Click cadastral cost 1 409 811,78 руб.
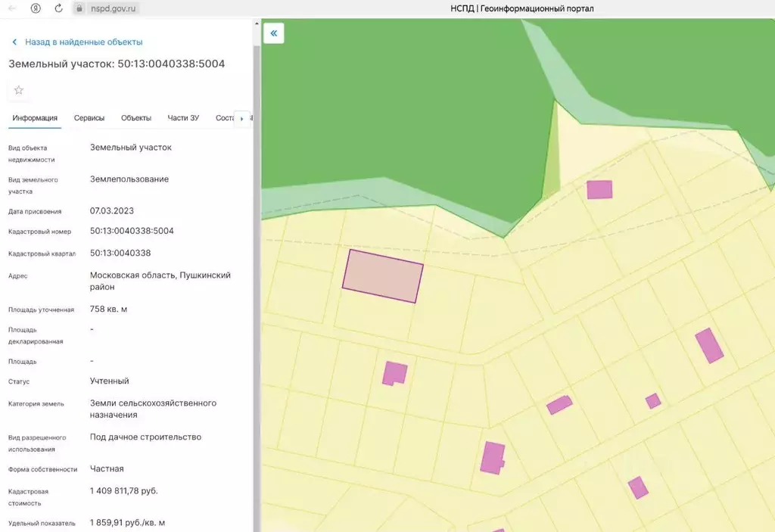 point(123,491)
